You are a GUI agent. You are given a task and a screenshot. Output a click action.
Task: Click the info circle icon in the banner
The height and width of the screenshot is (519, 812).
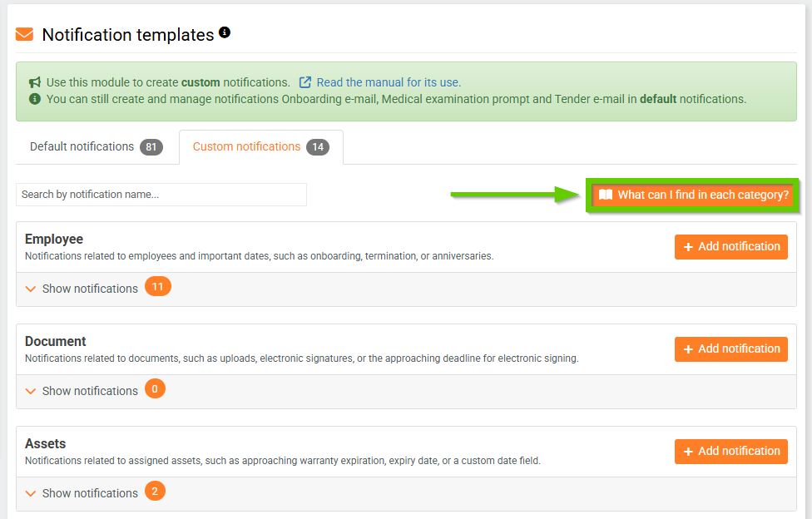pyautogui.click(x=35, y=99)
